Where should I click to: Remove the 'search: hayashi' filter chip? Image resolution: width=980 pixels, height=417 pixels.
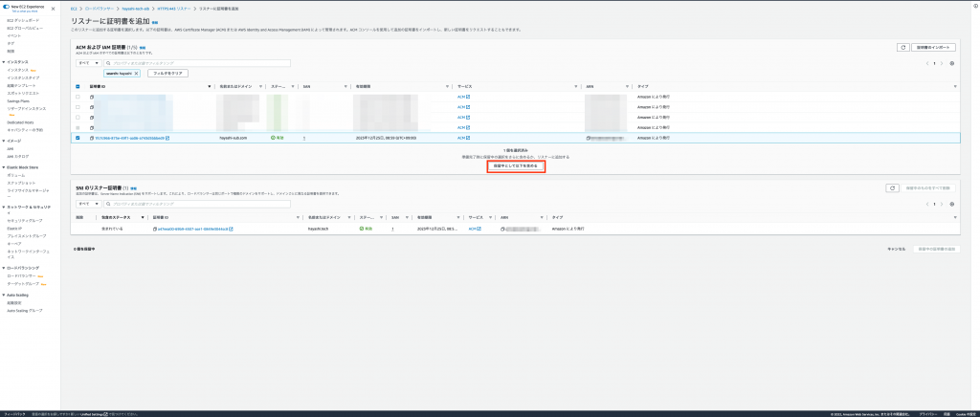pos(136,73)
